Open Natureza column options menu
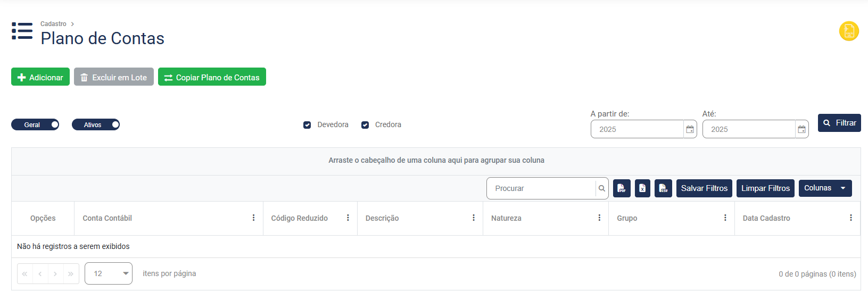The height and width of the screenshot is (308, 868). (599, 218)
